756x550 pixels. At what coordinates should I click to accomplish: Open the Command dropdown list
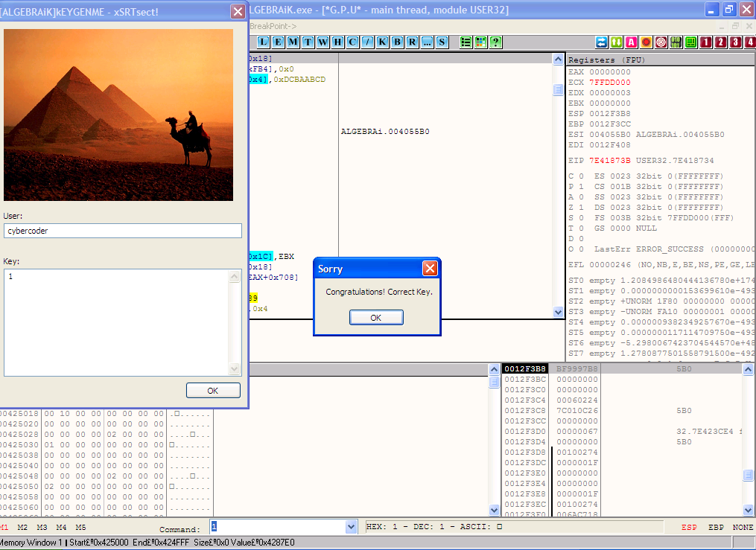click(352, 527)
